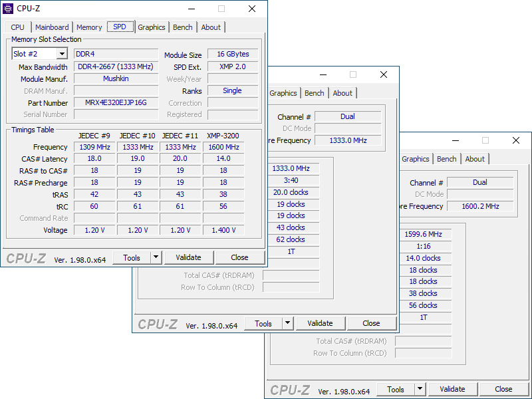Image resolution: width=532 pixels, height=399 pixels.
Task: Minimize the front CPU-Z window
Action: (192, 9)
